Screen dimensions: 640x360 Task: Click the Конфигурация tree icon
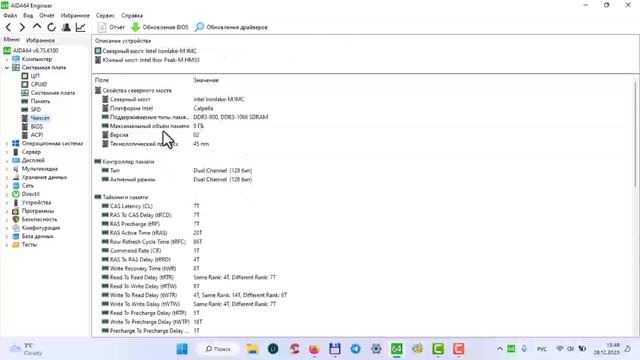coord(16,228)
